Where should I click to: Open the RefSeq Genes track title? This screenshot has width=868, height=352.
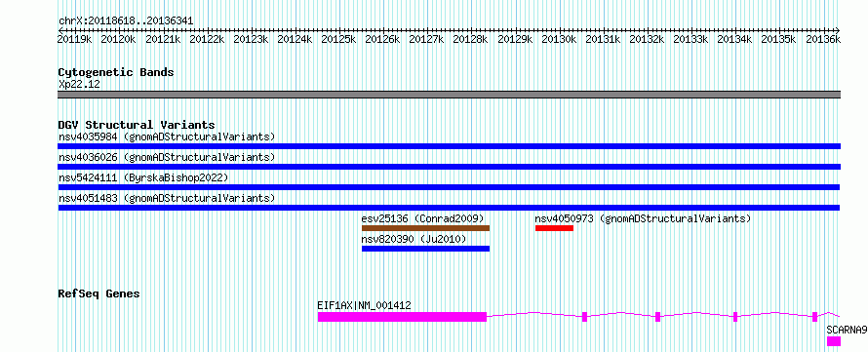coord(99,293)
